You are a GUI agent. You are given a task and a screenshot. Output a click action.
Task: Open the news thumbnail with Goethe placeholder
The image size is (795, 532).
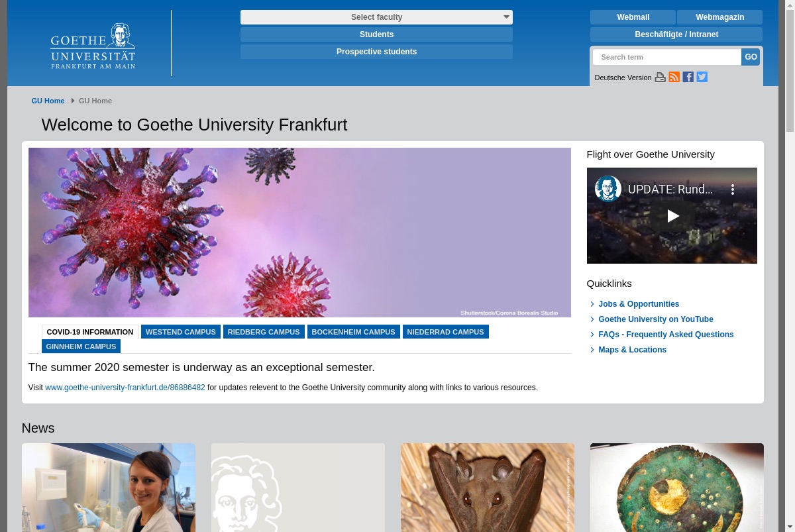coord(298,488)
